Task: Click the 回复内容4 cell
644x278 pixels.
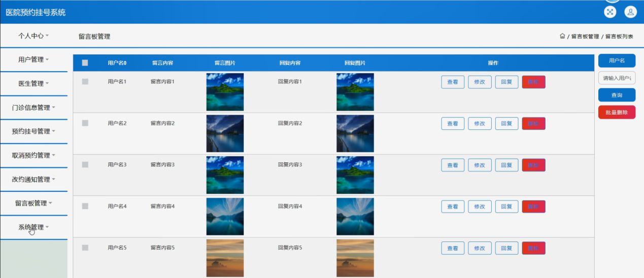Action: (x=290, y=206)
